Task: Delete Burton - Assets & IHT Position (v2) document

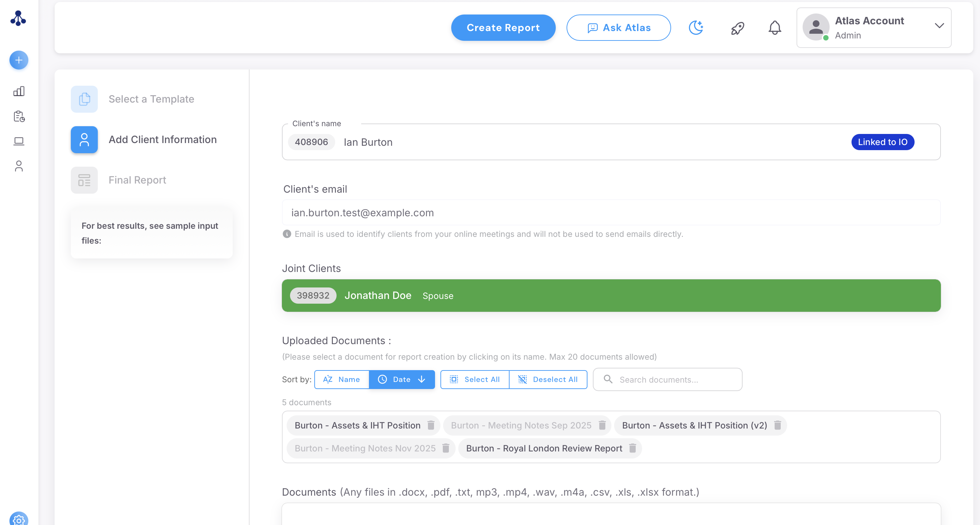Action: tap(777, 425)
